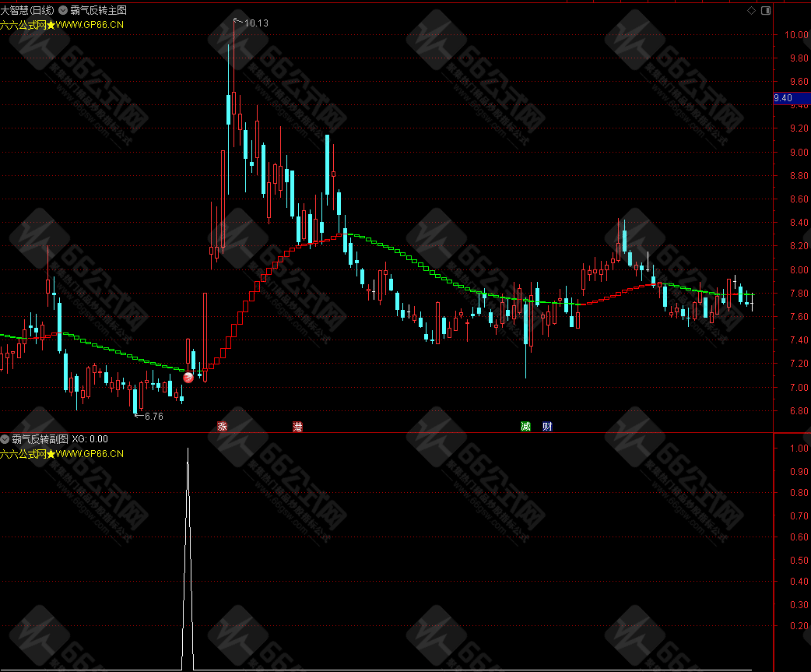
Task: Click the 8.60 price axis label
Action: pyautogui.click(x=799, y=199)
